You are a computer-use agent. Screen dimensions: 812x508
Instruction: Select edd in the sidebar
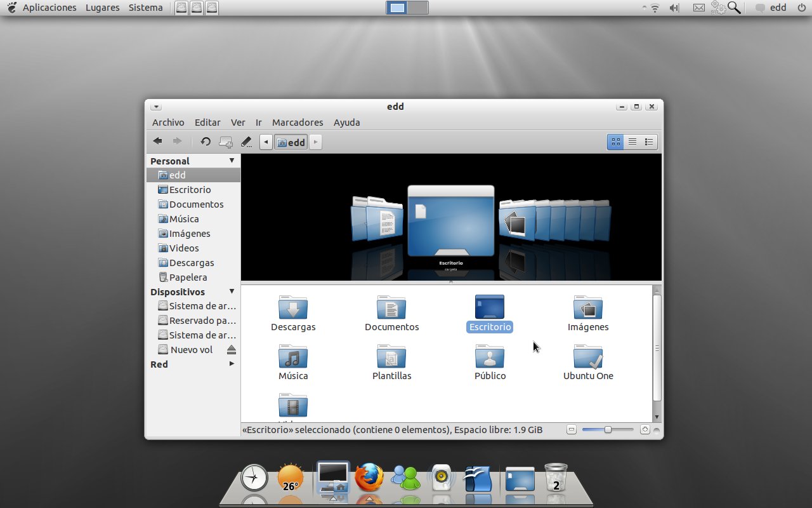pyautogui.click(x=193, y=175)
